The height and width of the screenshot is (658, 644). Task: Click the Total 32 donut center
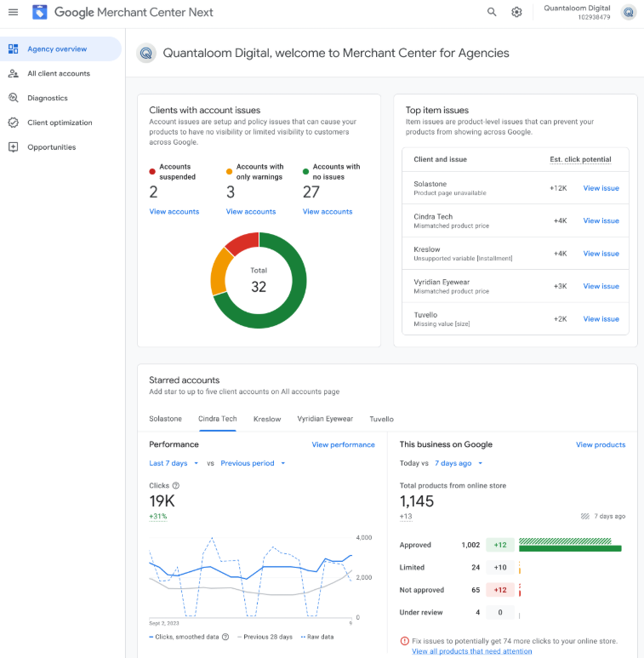pos(259,280)
